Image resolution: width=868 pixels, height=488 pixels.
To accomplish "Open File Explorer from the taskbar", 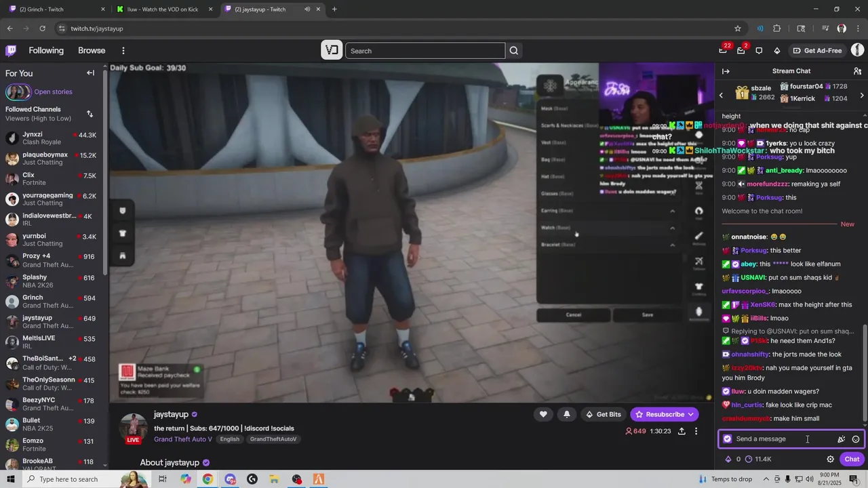I will (275, 479).
